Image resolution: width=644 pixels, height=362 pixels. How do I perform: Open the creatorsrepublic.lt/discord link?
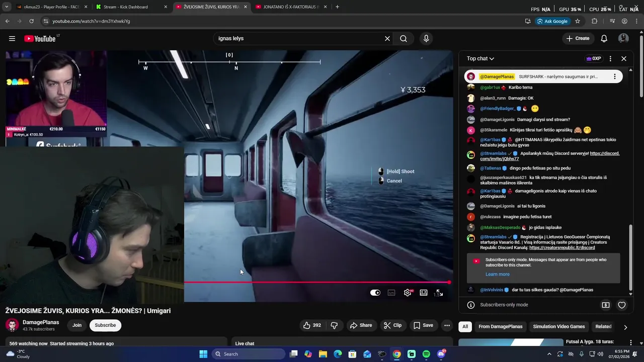[x=562, y=248]
